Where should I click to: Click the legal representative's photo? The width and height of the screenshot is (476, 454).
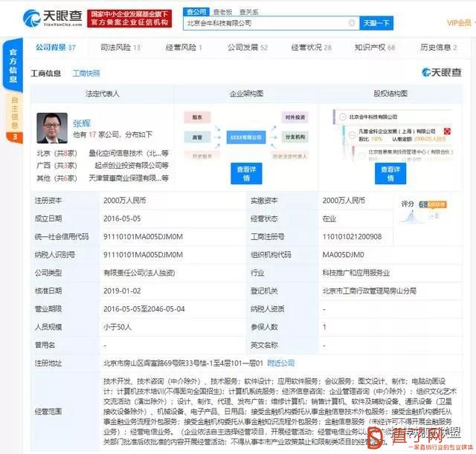pyautogui.click(x=52, y=128)
